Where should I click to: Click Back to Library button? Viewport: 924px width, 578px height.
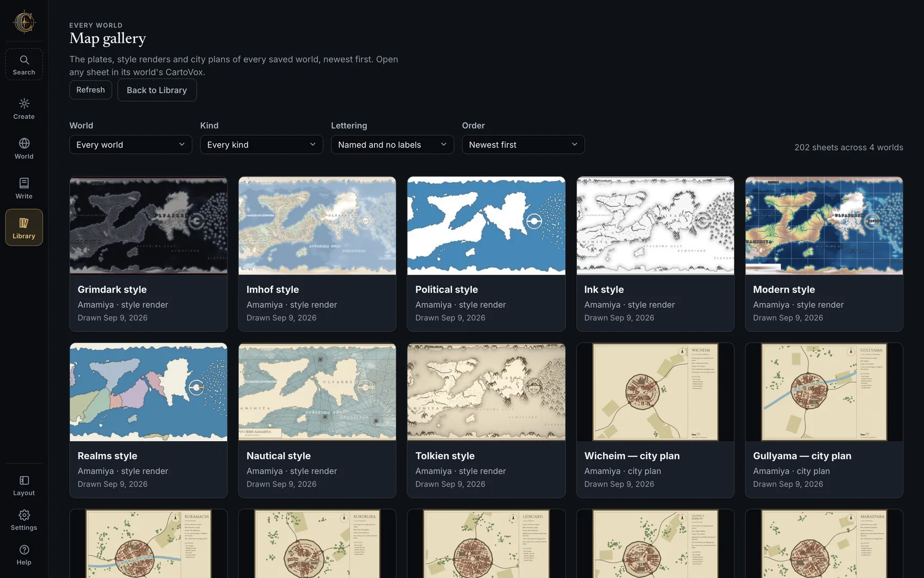pyautogui.click(x=157, y=90)
